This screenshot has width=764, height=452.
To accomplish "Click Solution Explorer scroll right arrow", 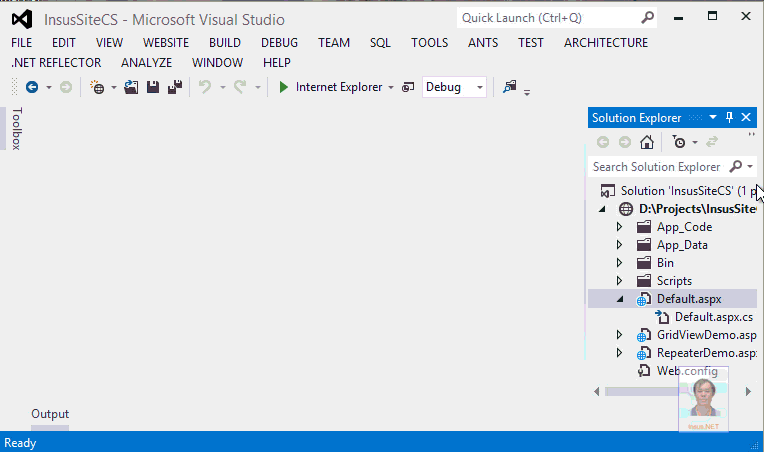I will [x=748, y=392].
